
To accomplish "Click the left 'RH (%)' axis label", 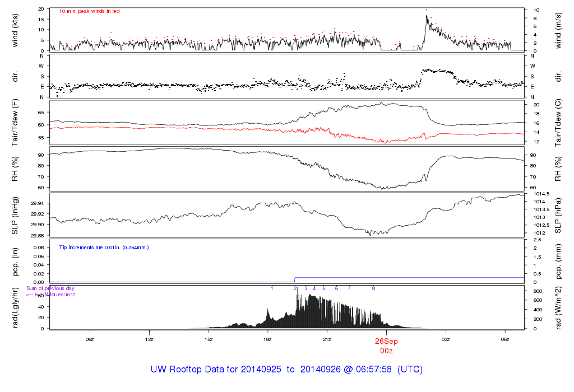I will point(15,169).
